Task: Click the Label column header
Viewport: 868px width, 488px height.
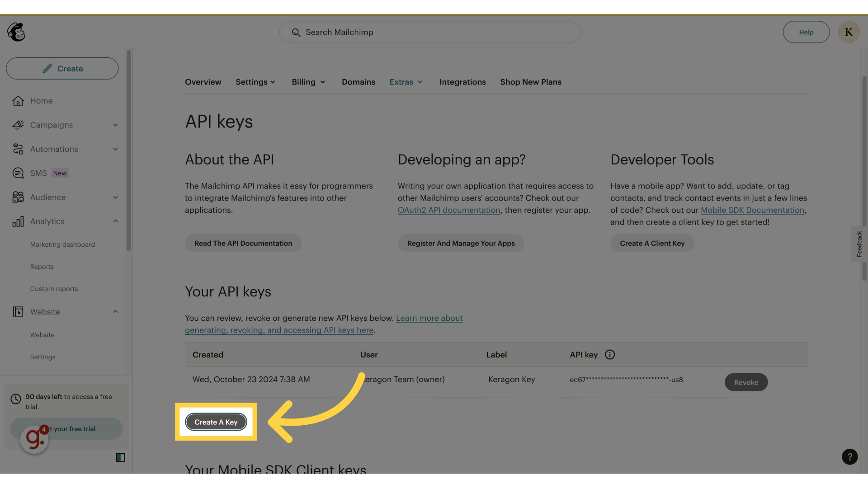Action: tap(496, 355)
